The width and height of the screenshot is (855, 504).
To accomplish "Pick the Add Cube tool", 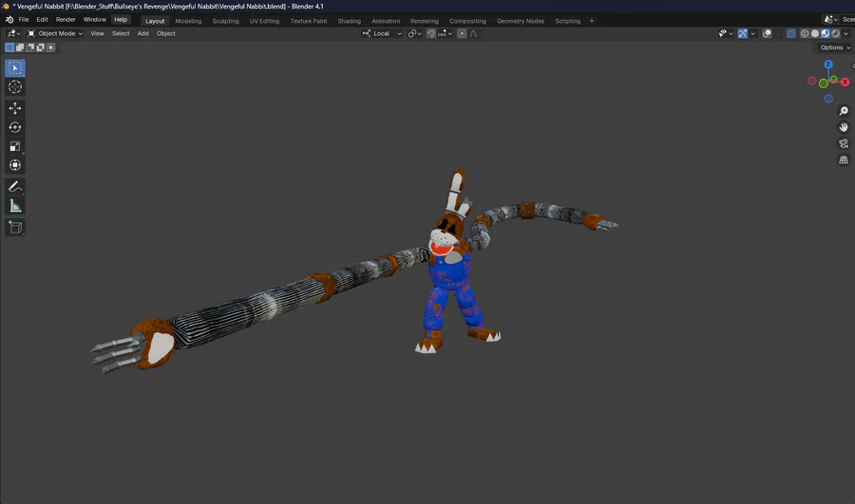I will pos(14,227).
